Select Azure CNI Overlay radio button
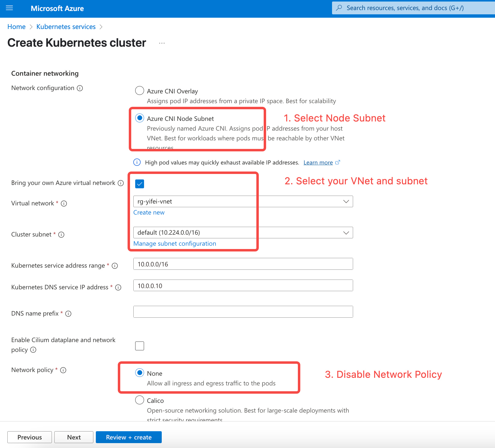 click(x=139, y=91)
